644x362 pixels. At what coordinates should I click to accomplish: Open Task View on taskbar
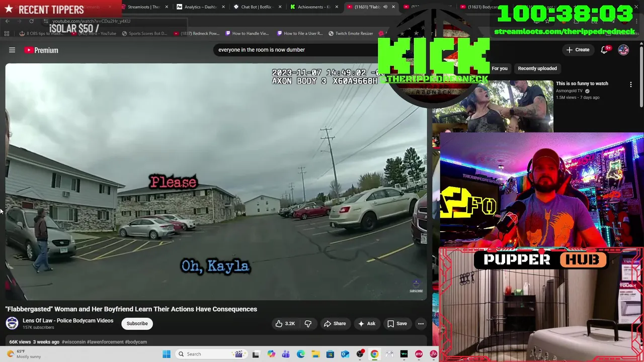tap(256, 354)
